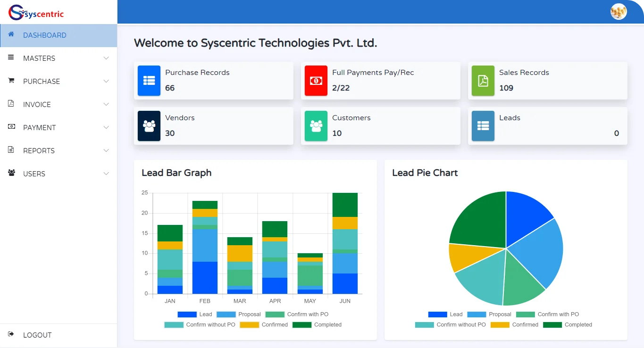Viewport: 644px width, 348px height.
Task: Click the Confirmed yellow swatch in pie legend
Action: tap(500, 325)
